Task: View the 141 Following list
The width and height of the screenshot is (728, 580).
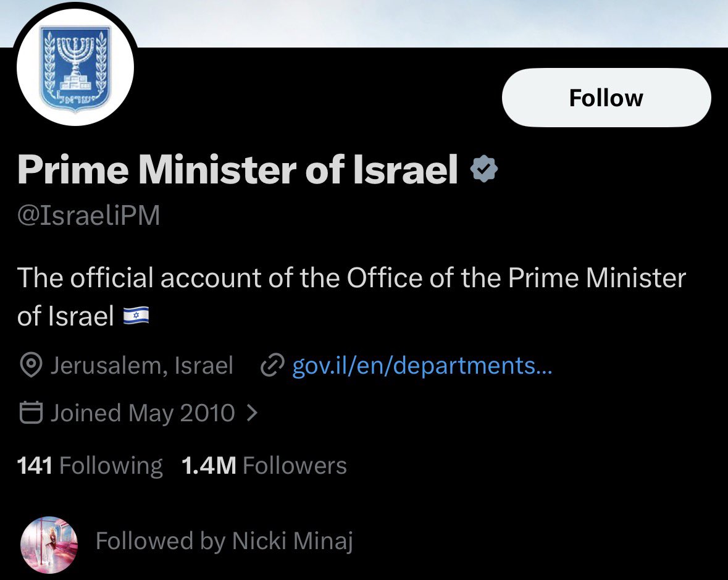Action: (x=90, y=465)
